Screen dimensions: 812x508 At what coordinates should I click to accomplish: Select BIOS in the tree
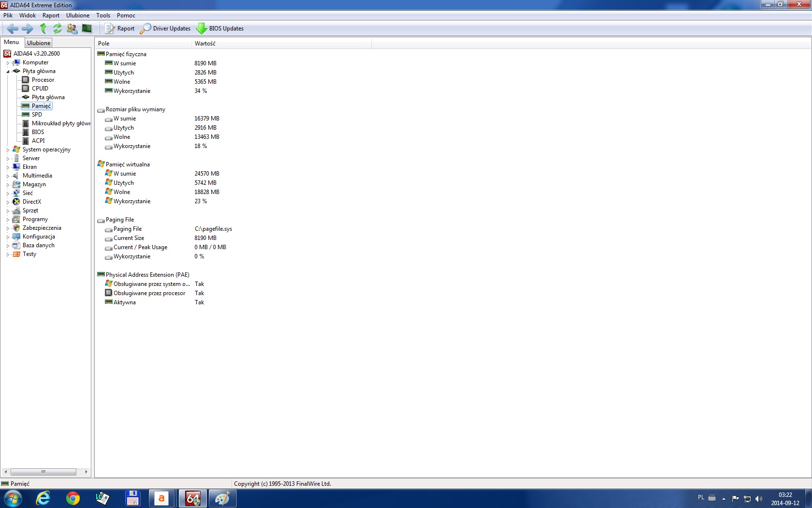click(38, 132)
